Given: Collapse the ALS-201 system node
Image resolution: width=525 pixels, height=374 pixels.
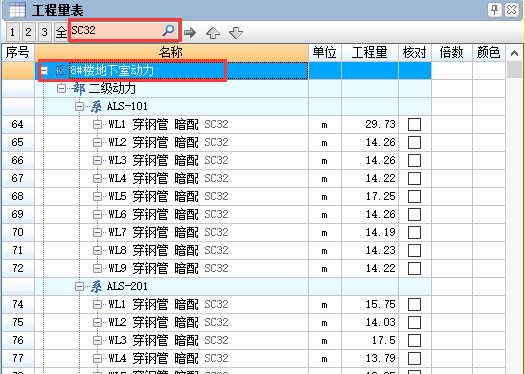Looking at the screenshot, I should click(79, 286).
